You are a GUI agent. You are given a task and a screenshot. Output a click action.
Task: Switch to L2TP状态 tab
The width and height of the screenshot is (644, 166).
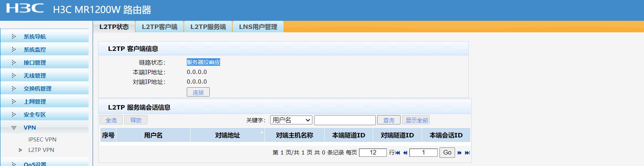click(114, 27)
